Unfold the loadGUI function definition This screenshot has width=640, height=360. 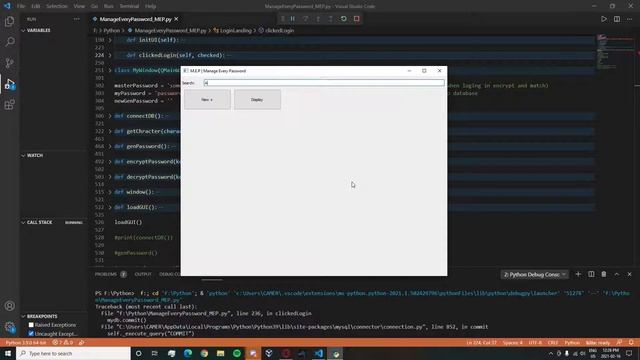tap(110, 207)
